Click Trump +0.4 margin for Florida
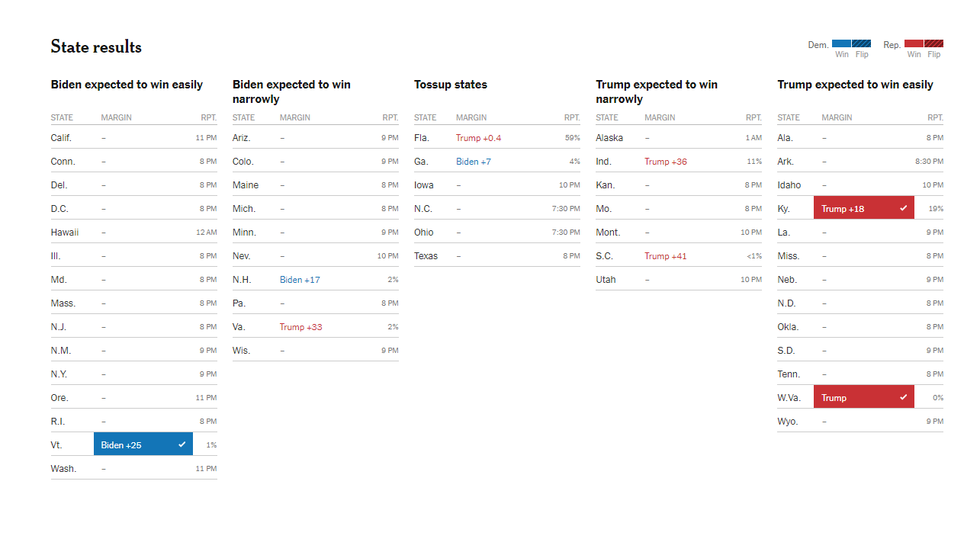This screenshot has height=539, width=980. click(x=478, y=138)
